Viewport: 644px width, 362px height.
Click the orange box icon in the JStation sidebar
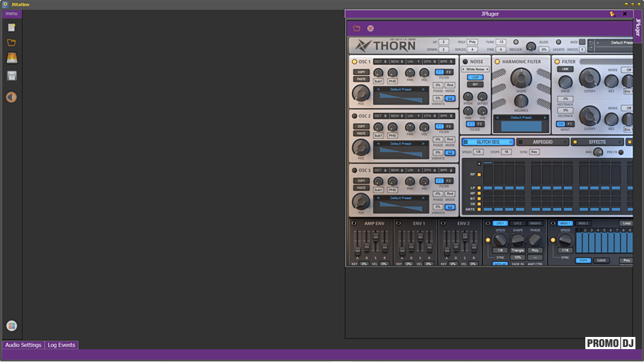[x=11, y=58]
